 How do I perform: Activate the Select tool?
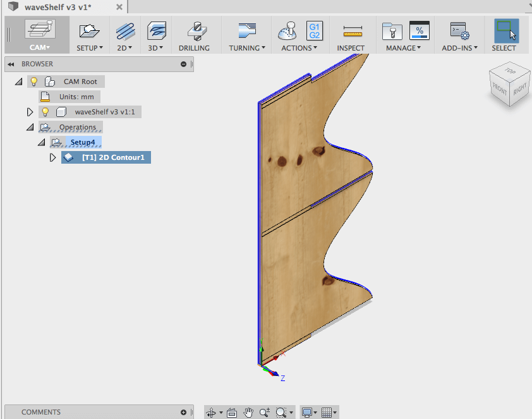505,31
